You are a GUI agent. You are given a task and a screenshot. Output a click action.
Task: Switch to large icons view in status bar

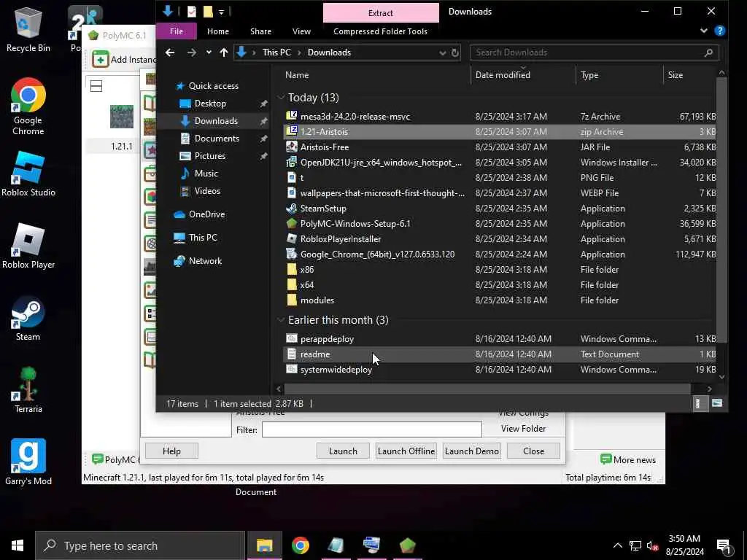(x=717, y=404)
